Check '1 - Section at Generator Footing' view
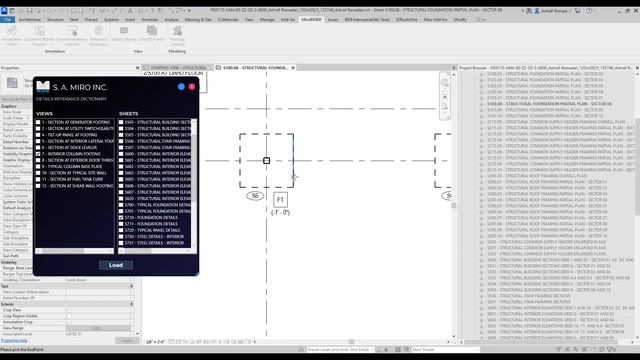The image size is (640, 360). coord(38,122)
